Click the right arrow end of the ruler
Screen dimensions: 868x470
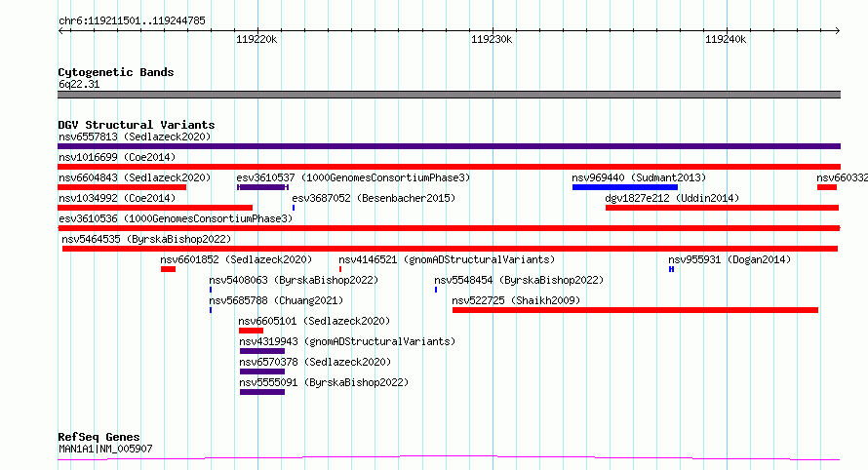pos(838,31)
